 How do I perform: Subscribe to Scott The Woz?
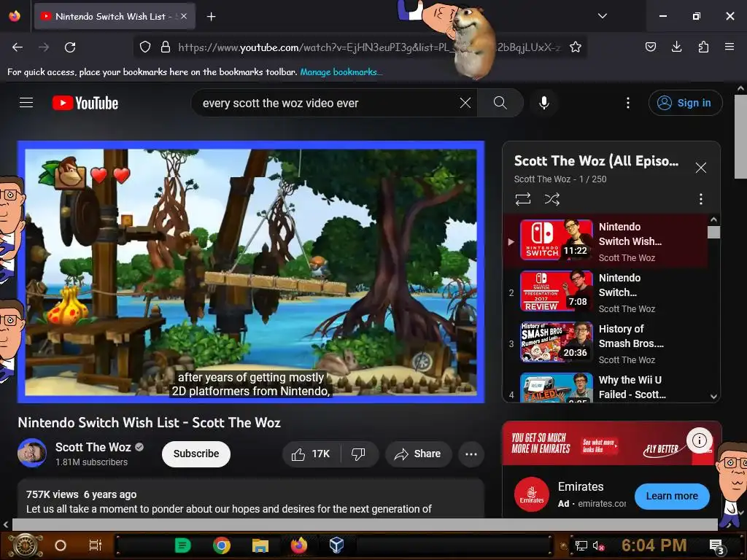(x=196, y=454)
